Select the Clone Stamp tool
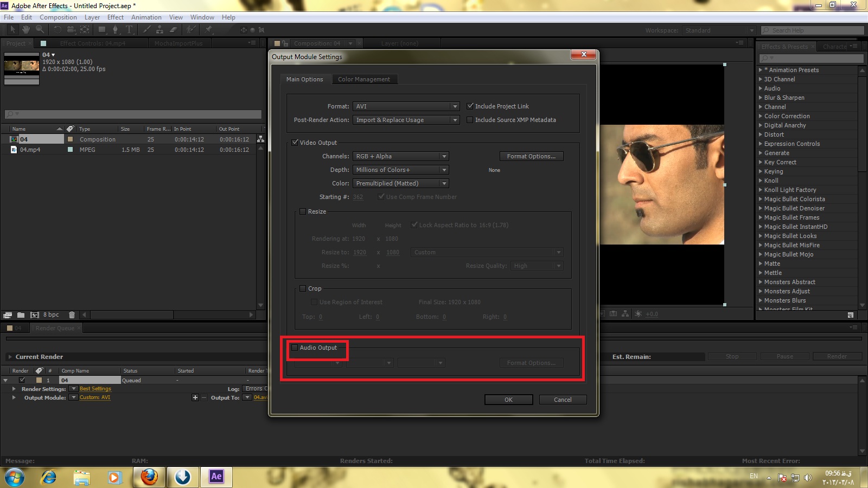Screen dimensions: 868x488 tap(160, 30)
